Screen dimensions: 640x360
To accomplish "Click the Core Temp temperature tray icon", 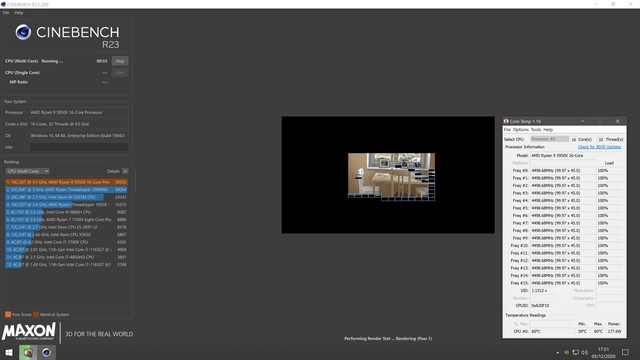I will click(567, 352).
